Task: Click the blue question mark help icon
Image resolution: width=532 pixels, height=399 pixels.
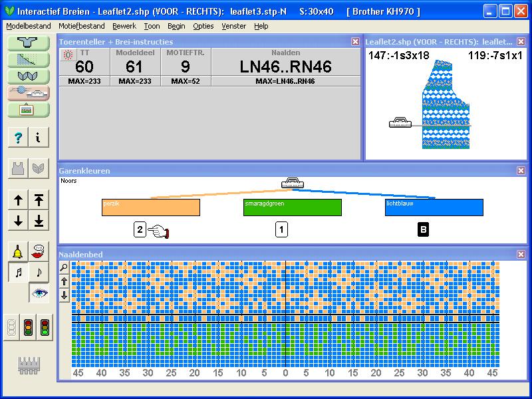Action: tap(18, 138)
